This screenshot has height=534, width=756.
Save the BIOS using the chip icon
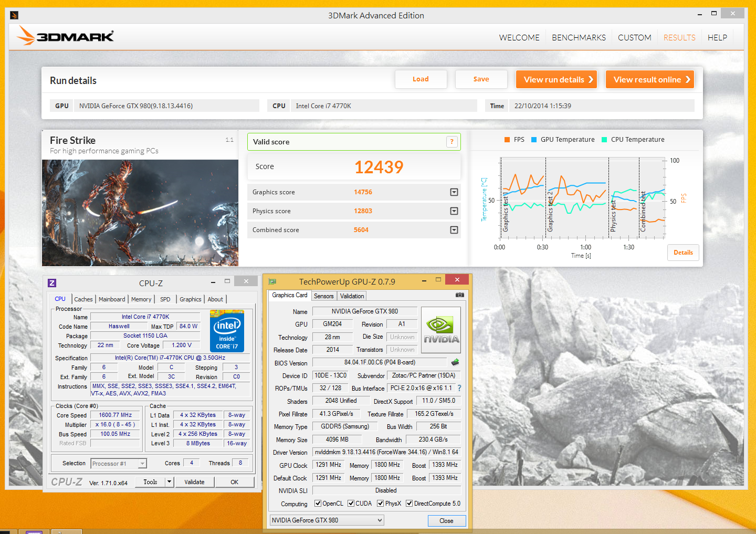[455, 362]
